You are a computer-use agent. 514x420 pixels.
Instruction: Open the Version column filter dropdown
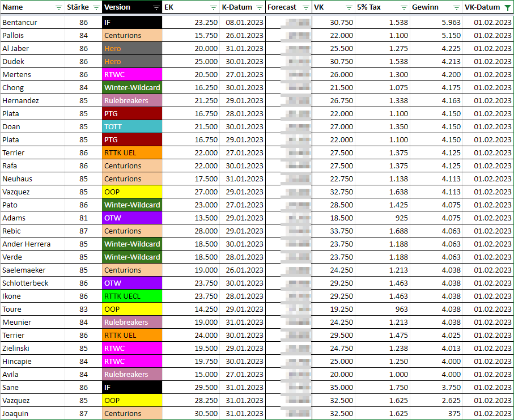pyautogui.click(x=156, y=7)
